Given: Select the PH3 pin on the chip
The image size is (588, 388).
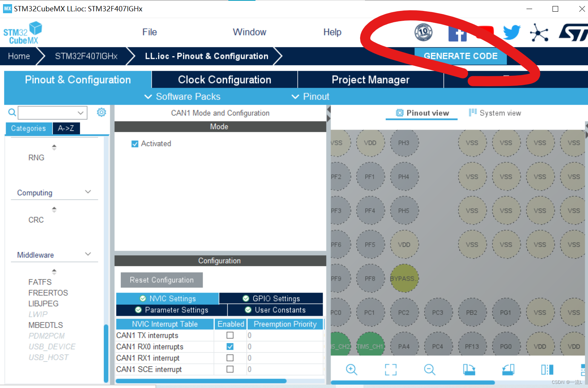Looking at the screenshot, I should point(404,143).
